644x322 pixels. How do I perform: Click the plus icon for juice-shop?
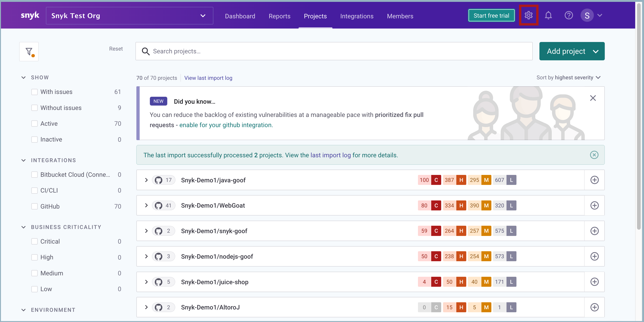[x=594, y=282]
